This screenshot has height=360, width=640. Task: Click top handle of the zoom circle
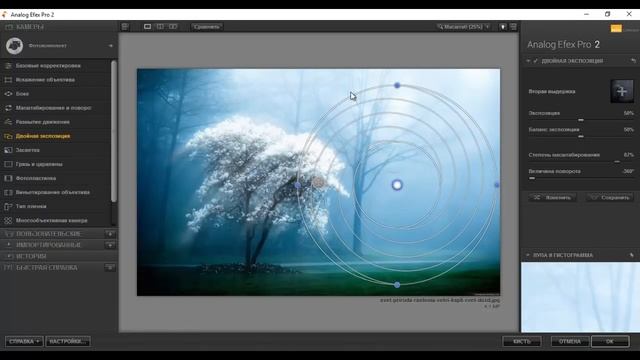(x=397, y=85)
